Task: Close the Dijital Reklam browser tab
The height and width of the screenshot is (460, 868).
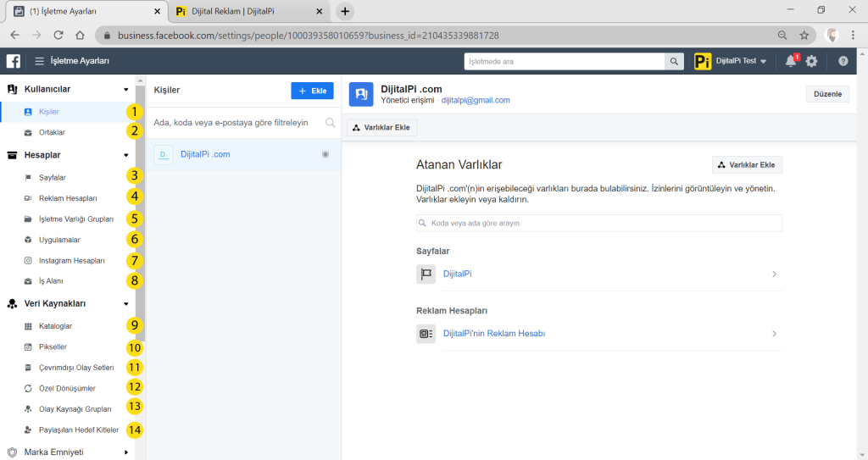Action: (x=320, y=11)
